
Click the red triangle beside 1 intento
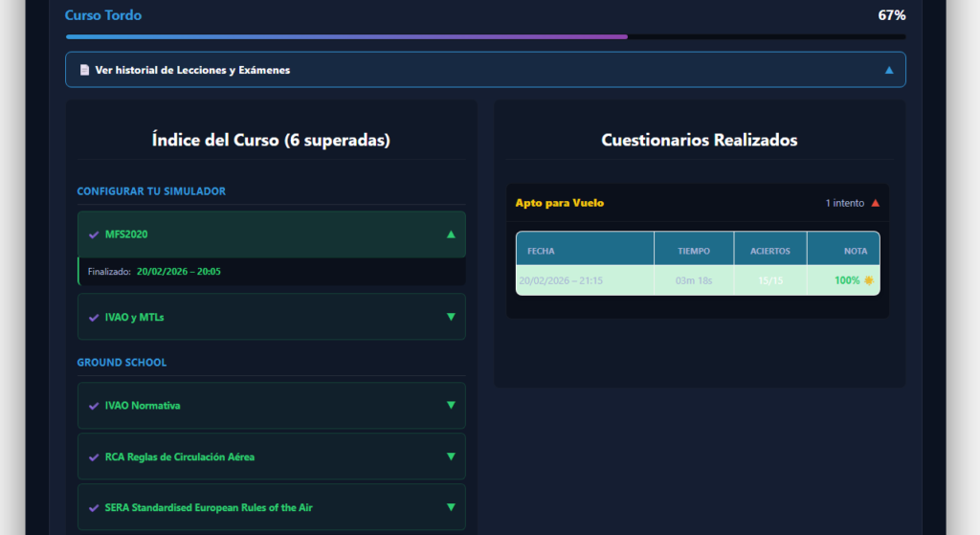pyautogui.click(x=875, y=203)
